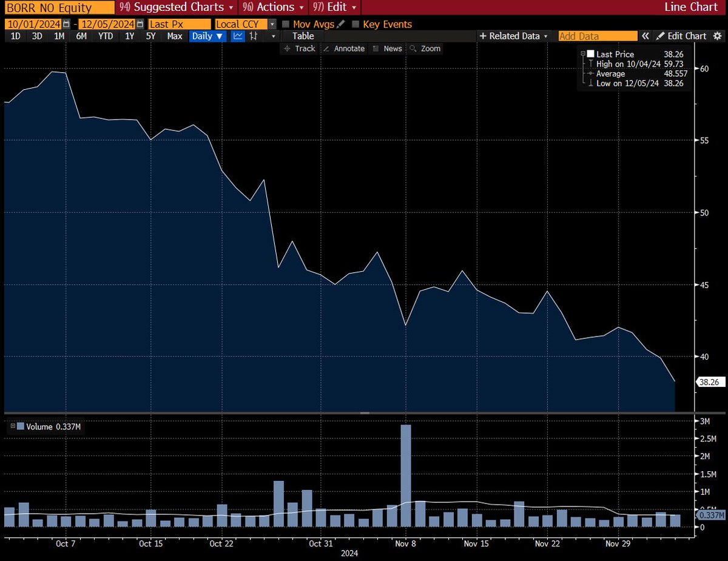Expand the chart type options arrow
Viewport: 728px width, 561px height.
click(274, 36)
